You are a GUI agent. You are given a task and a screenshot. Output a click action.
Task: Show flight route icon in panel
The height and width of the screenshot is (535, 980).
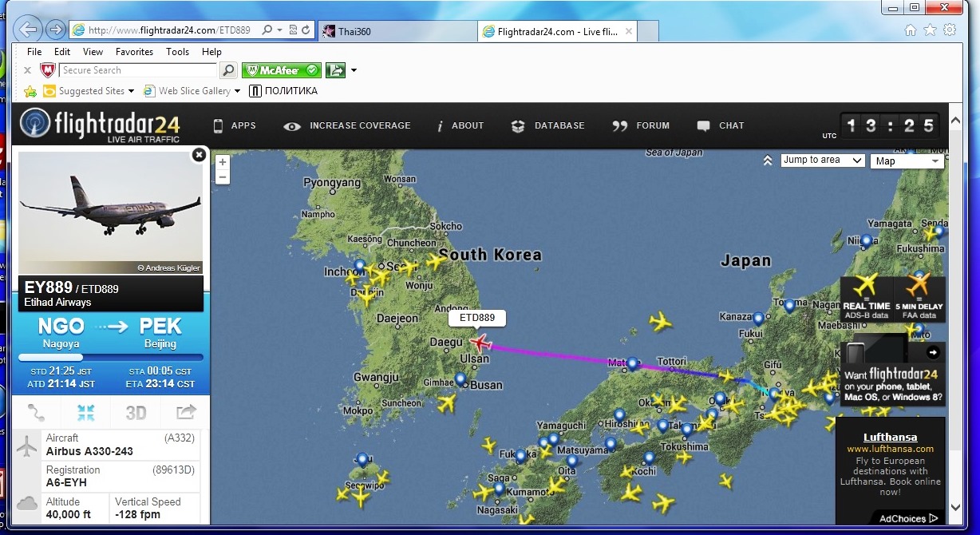(37, 413)
